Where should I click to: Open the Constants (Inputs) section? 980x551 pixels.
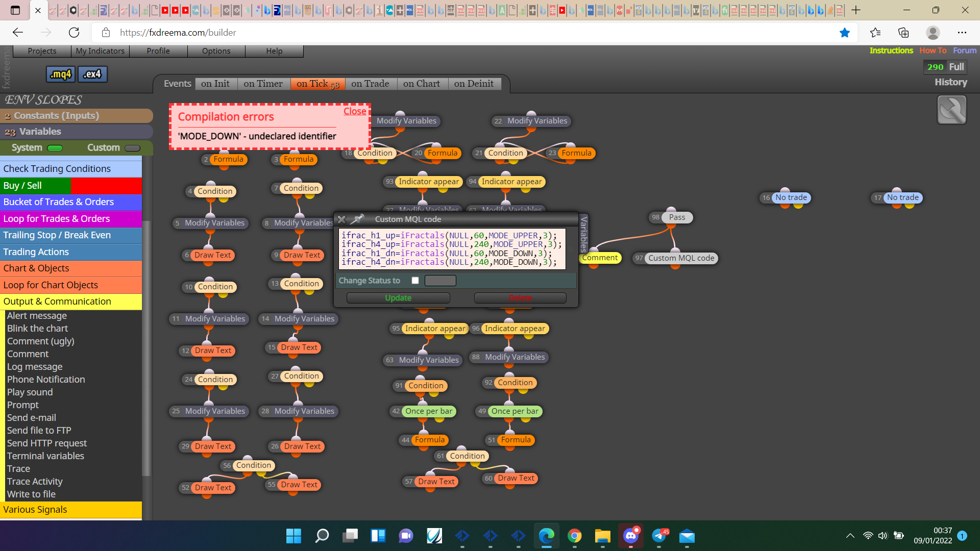coord(77,116)
